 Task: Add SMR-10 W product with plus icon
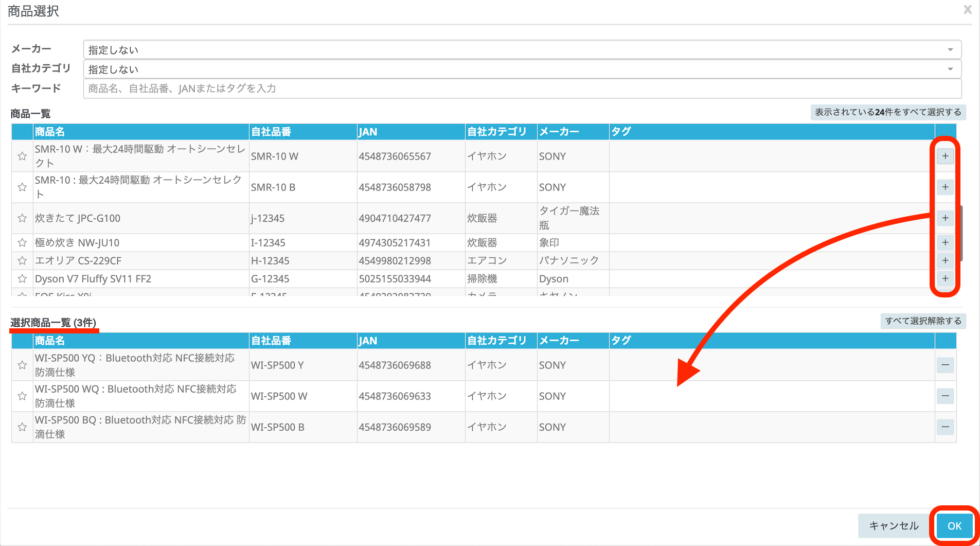coord(945,156)
